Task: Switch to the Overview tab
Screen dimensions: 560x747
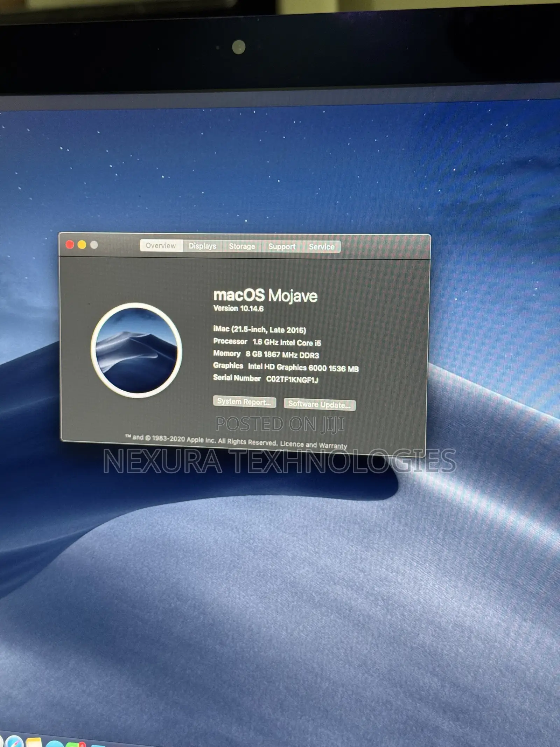Action: 161,245
